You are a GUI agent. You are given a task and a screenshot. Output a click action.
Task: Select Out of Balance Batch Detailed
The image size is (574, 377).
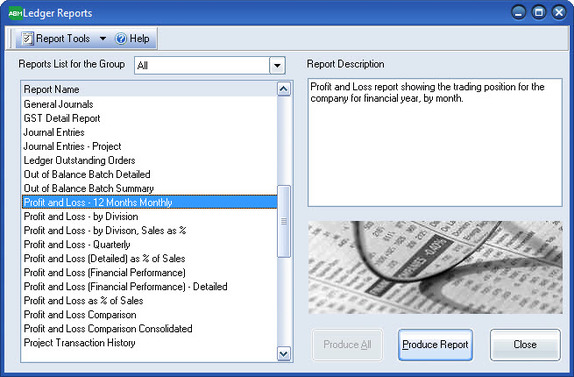pos(149,174)
